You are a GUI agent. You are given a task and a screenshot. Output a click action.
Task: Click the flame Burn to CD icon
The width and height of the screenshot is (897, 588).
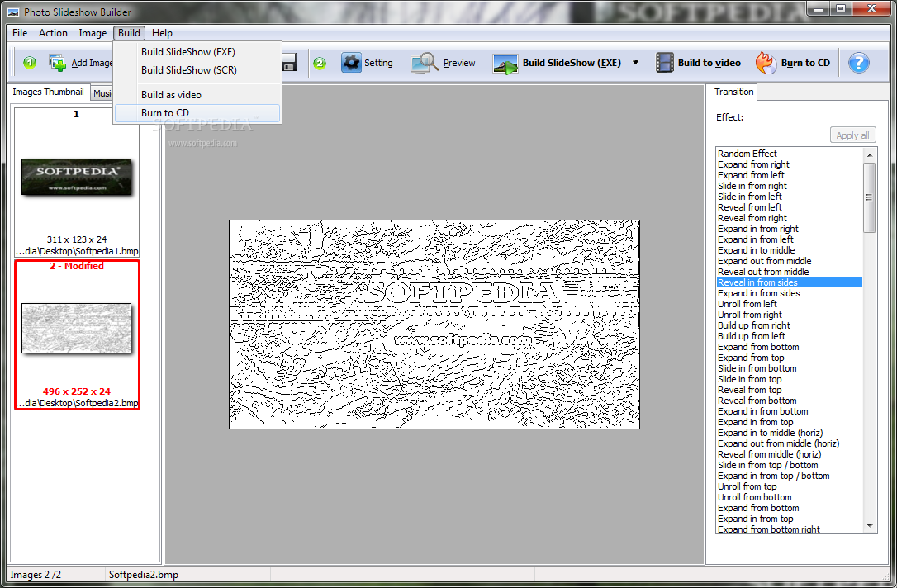[766, 62]
